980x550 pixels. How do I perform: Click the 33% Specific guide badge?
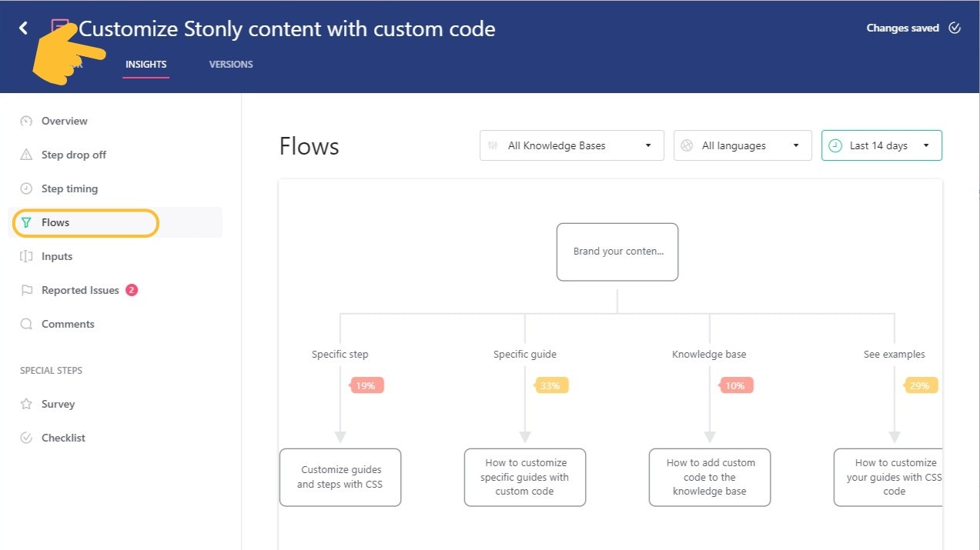click(x=551, y=385)
